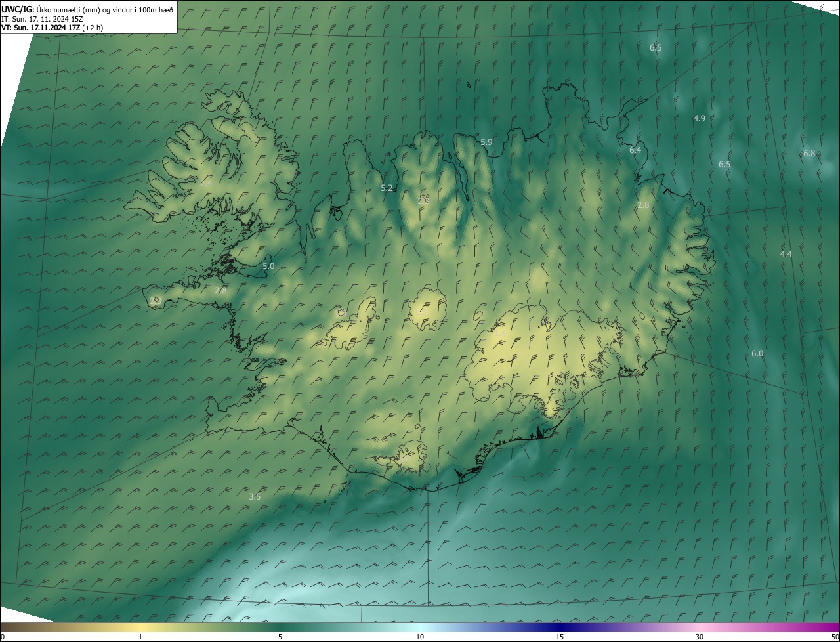Click the 0 tick label on the color scale
The width and height of the screenshot is (840, 642).
(3, 637)
